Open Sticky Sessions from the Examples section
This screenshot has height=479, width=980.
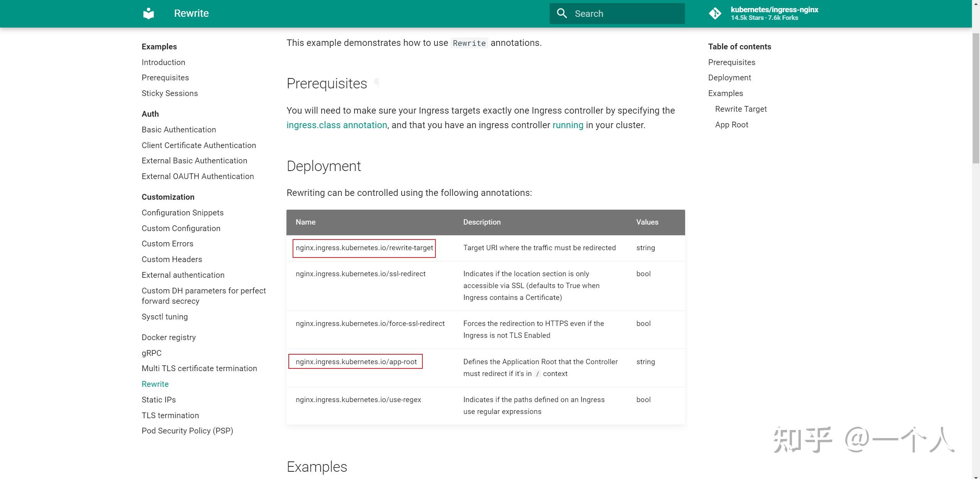[x=170, y=93]
